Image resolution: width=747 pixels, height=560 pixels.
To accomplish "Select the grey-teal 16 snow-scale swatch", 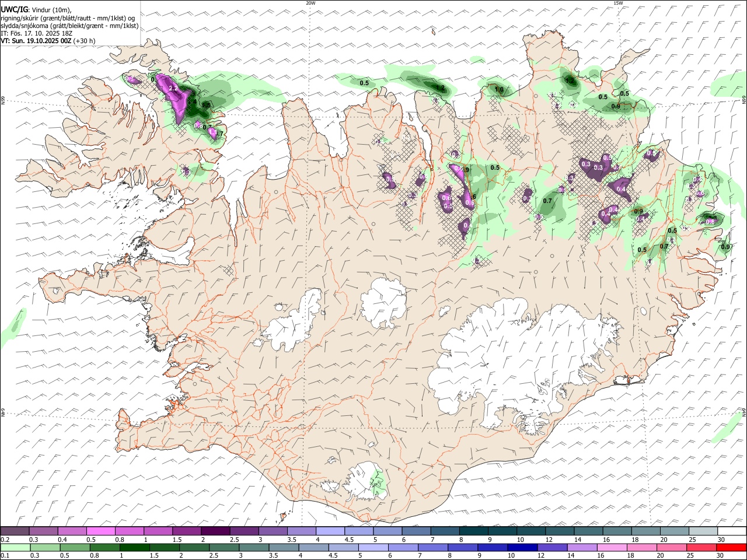I will pos(617,531).
